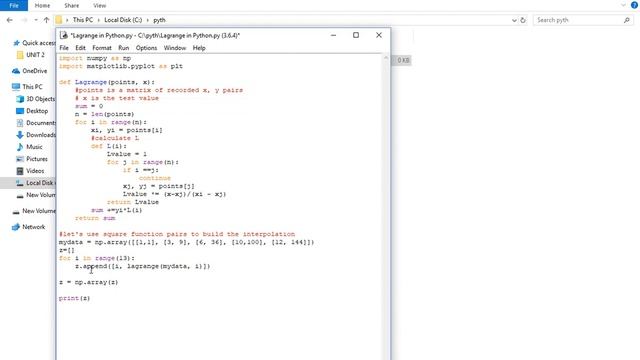The image size is (640, 360).
Task: Click the IDLE window title icon
Action: pyautogui.click(x=64, y=35)
